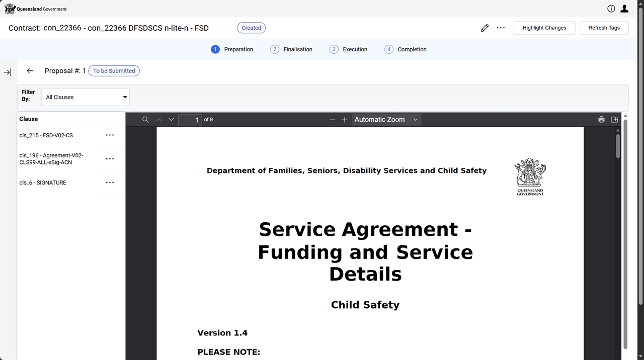The height and width of the screenshot is (360, 644).
Task: Open contract more options ellipsis
Action: click(501, 28)
